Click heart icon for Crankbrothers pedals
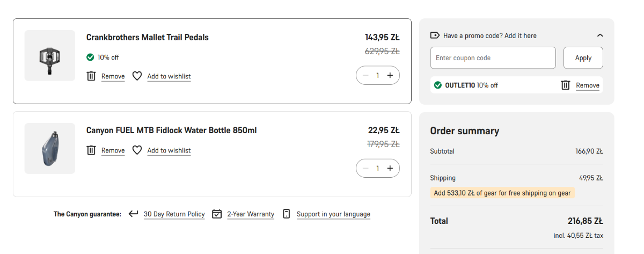The width and height of the screenshot is (644, 254). tap(137, 76)
